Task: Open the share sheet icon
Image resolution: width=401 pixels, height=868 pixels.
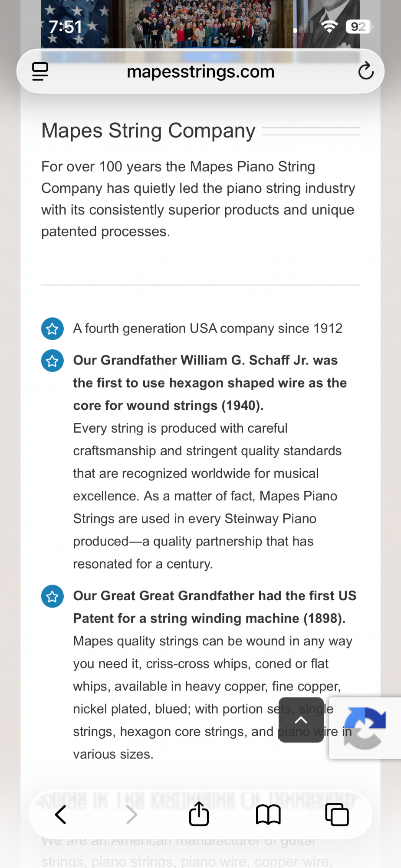Action: (x=199, y=813)
